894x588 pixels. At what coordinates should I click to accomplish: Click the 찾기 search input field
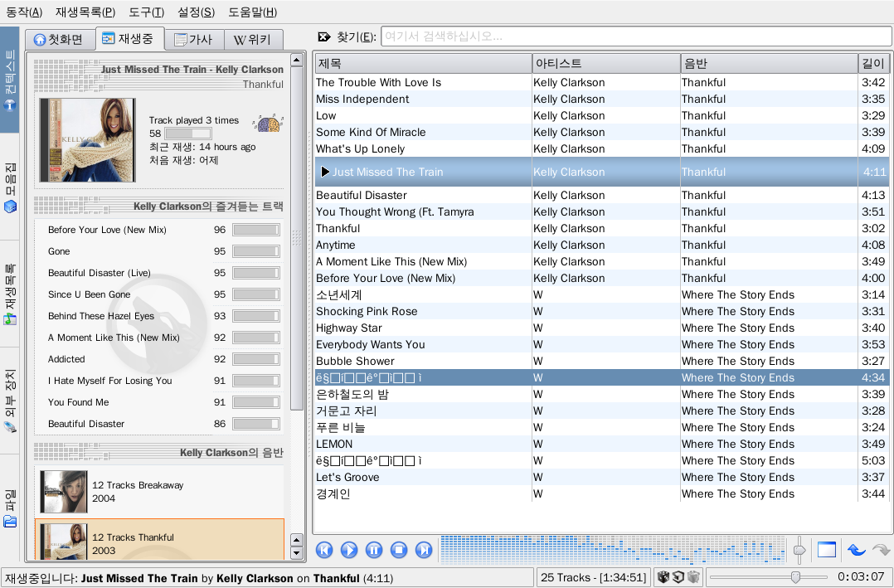(636, 36)
